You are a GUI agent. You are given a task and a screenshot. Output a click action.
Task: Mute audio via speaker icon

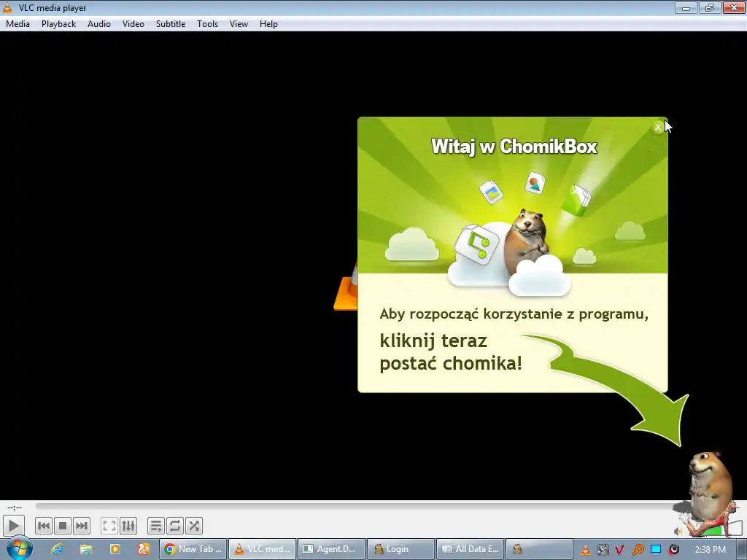coord(678,531)
